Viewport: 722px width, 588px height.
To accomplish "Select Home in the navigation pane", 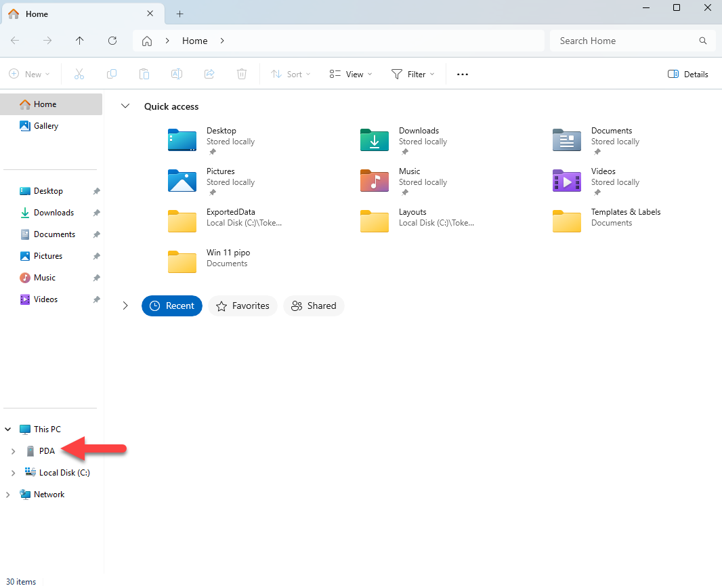I will [x=51, y=104].
